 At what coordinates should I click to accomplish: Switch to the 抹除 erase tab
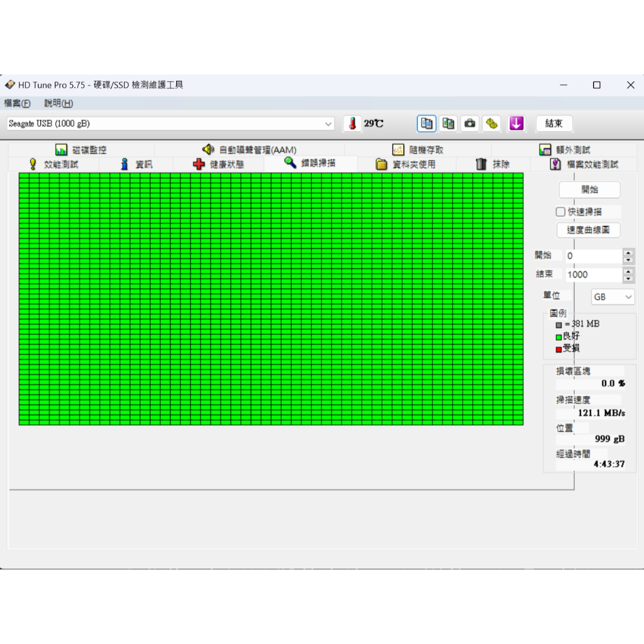[x=492, y=164]
